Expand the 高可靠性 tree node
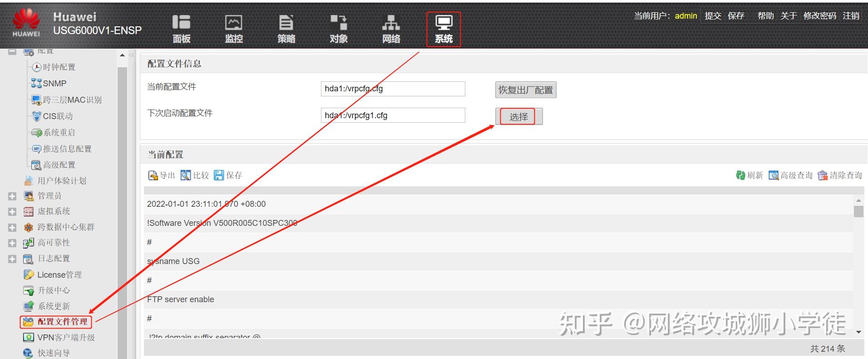 click(x=12, y=243)
